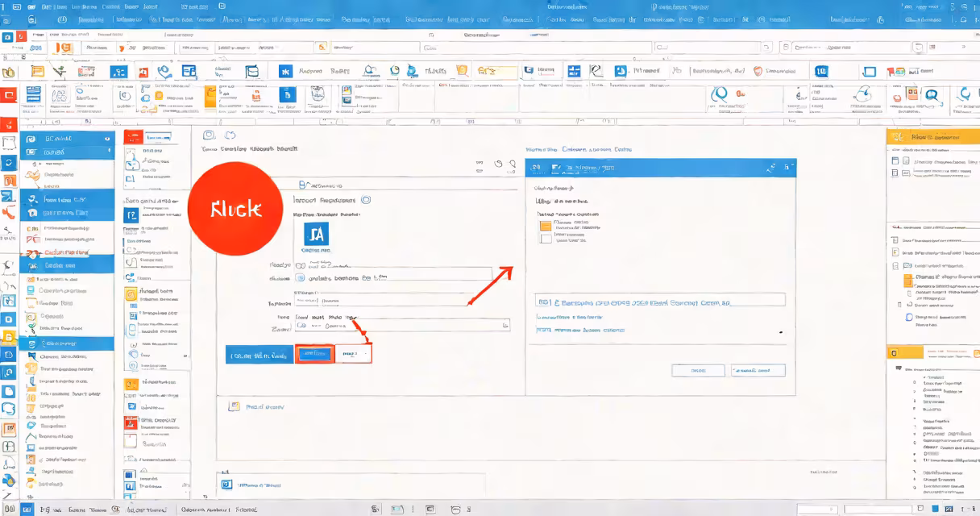The width and height of the screenshot is (980, 516).
Task: Click the orange shield icon in the ribbon
Action: 757,71
